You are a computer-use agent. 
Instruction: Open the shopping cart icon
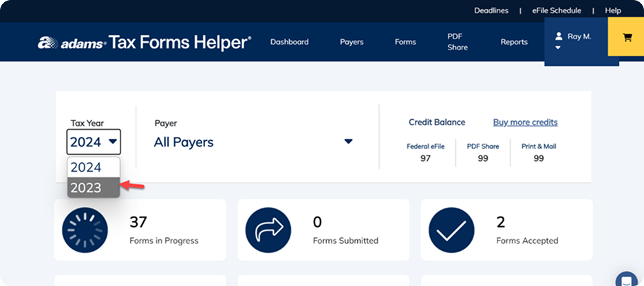627,38
